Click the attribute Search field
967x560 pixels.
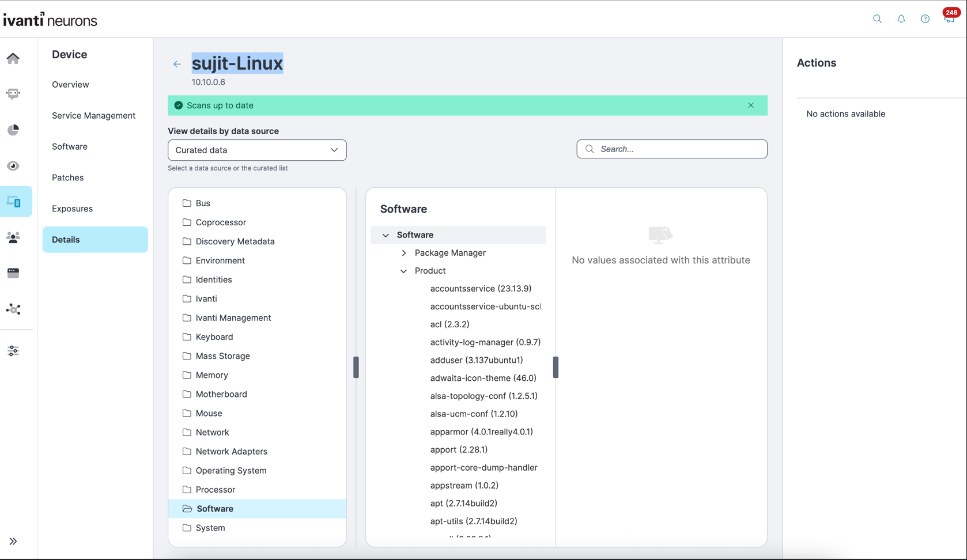click(672, 149)
